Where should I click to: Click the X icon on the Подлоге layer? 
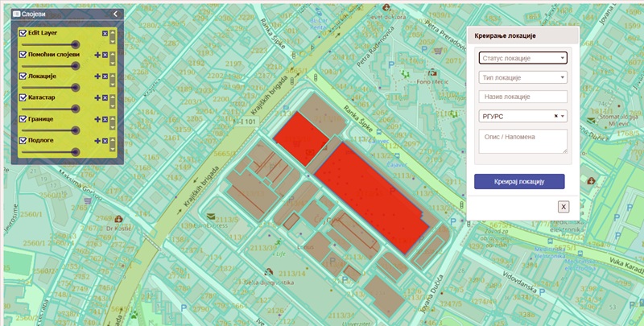pos(105,141)
